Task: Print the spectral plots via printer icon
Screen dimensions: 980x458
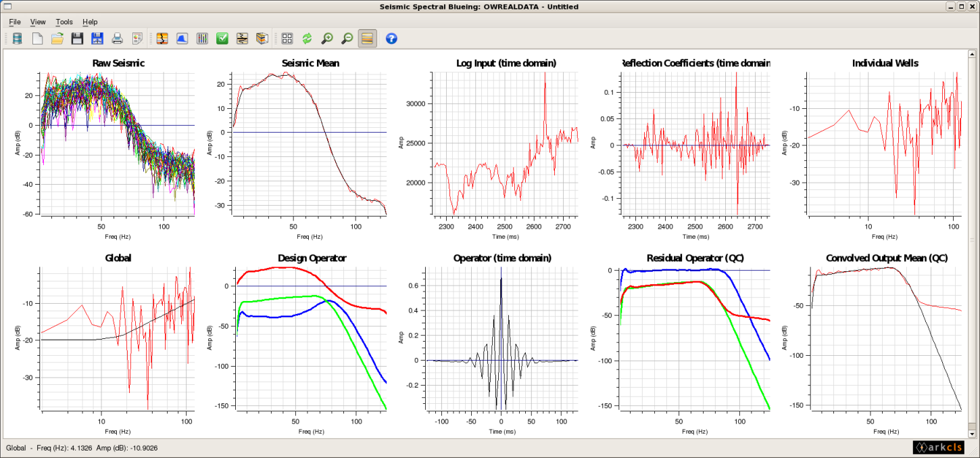Action: tap(117, 38)
